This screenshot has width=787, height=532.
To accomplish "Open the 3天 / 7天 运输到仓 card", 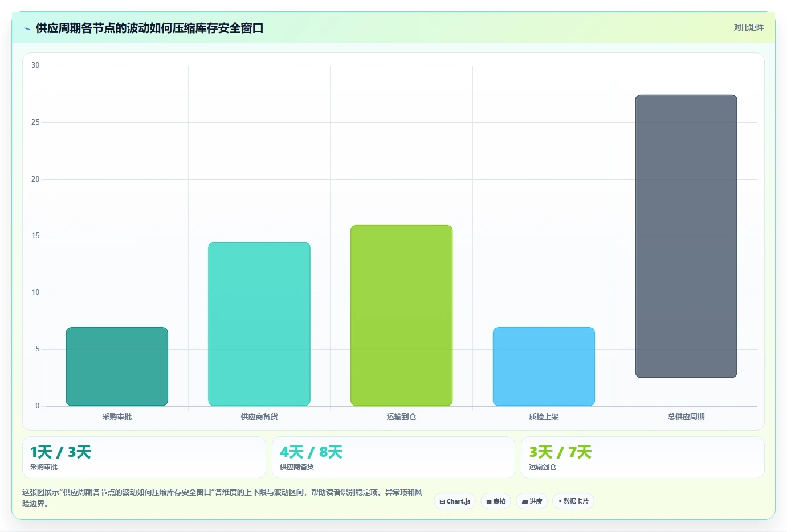I will coord(643,457).
